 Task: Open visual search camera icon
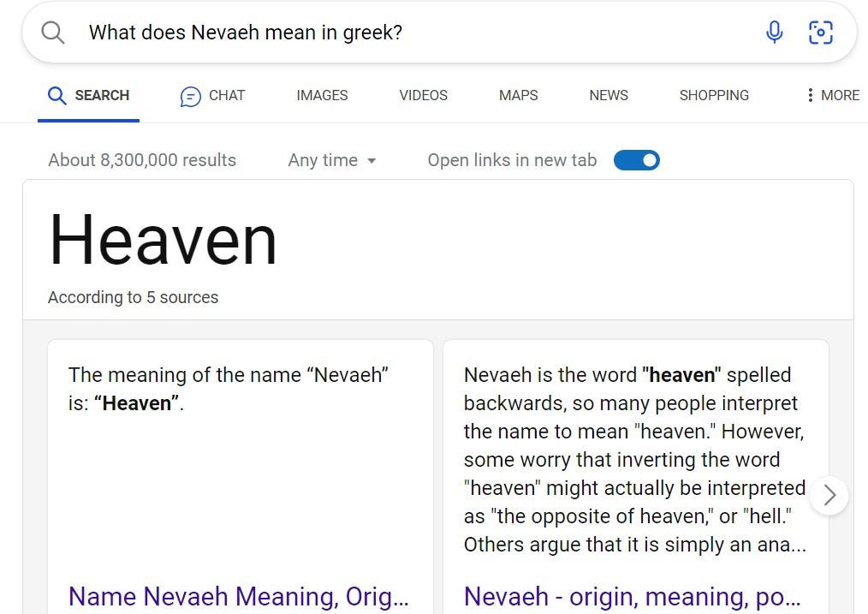click(x=820, y=32)
